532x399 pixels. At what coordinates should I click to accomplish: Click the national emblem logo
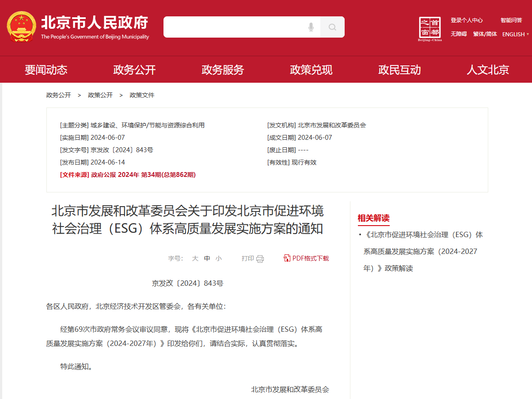21,27
